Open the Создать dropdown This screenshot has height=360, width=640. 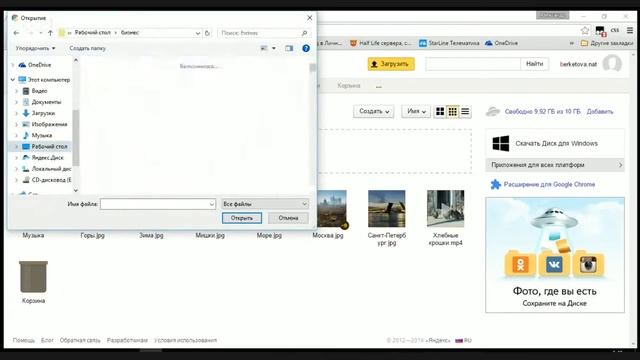[374, 111]
